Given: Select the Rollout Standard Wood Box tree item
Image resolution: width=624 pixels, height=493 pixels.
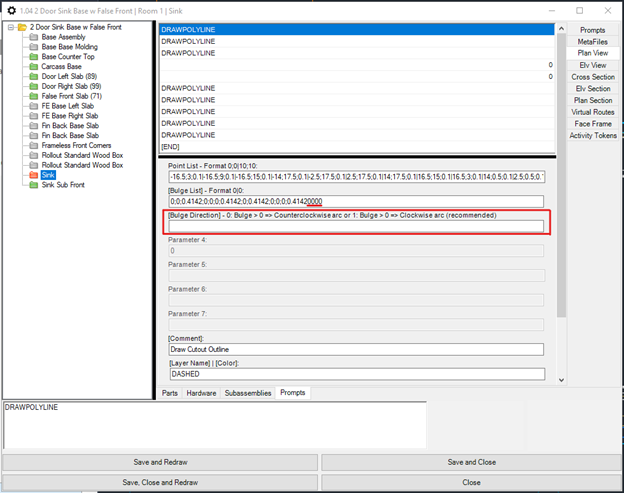Looking at the screenshot, I should pos(82,155).
